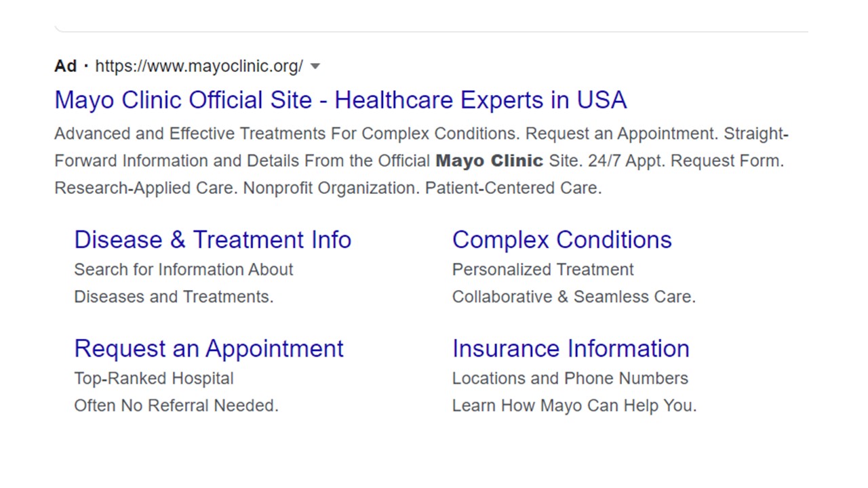Click the bold Ad label

coord(65,66)
